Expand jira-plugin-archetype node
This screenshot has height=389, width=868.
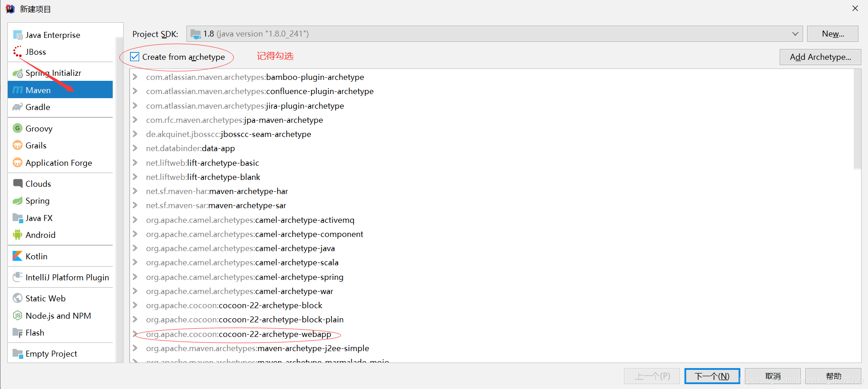tap(135, 105)
